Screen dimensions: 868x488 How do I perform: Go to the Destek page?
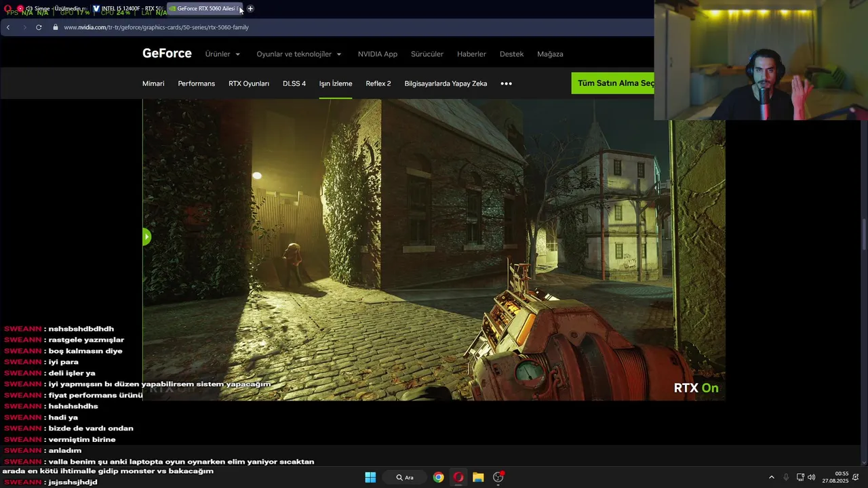pos(511,54)
